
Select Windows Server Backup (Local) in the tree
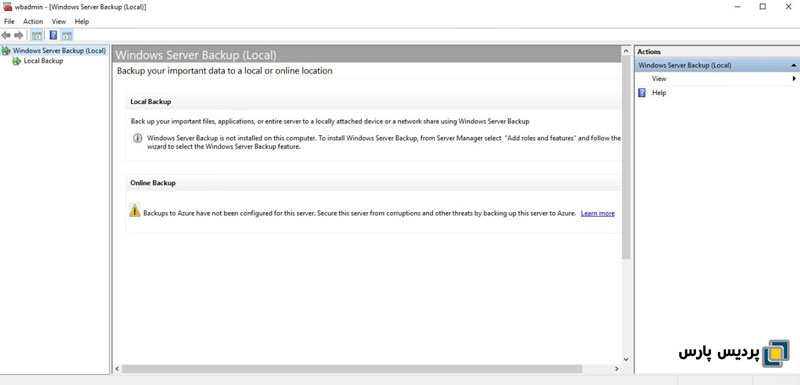(60, 50)
